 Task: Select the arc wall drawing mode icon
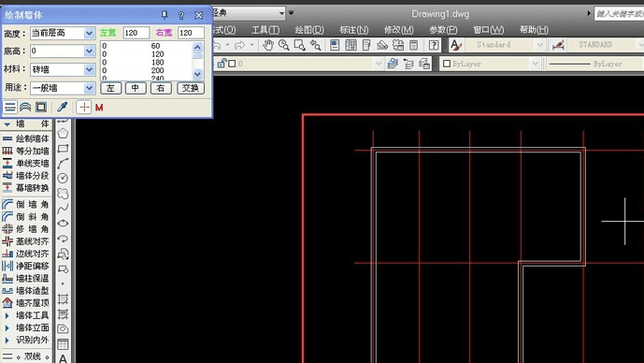click(x=25, y=108)
